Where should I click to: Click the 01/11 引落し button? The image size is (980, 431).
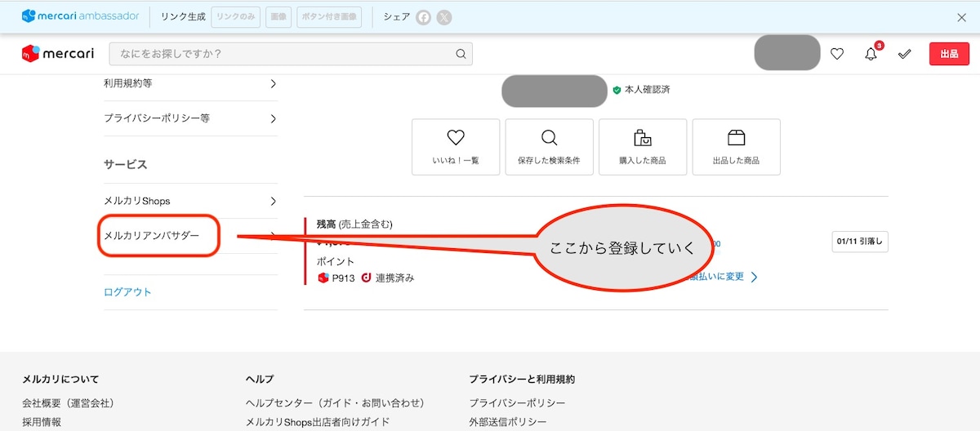(860, 242)
